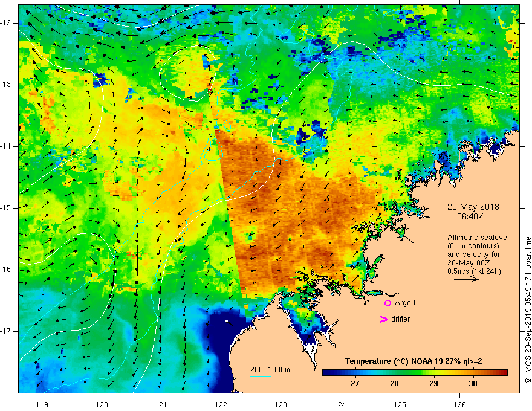Click the 125 longitude axis label
The height and width of the screenshot is (411, 532).
click(x=400, y=404)
